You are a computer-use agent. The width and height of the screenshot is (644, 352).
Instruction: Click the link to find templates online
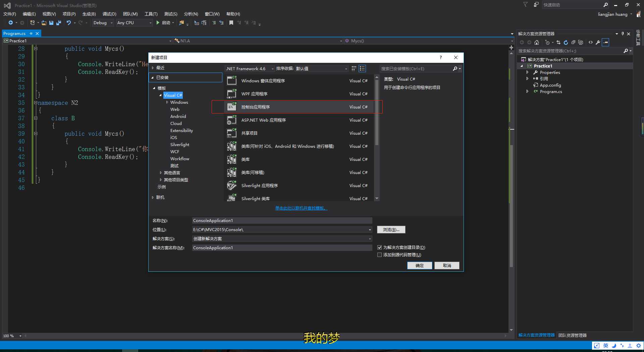(301, 208)
